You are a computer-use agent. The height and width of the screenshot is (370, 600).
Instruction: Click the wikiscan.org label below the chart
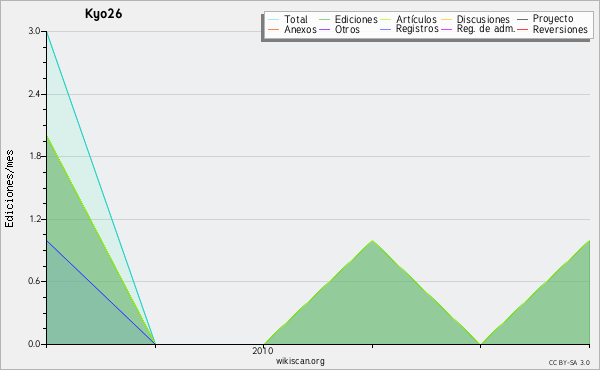[300, 361]
